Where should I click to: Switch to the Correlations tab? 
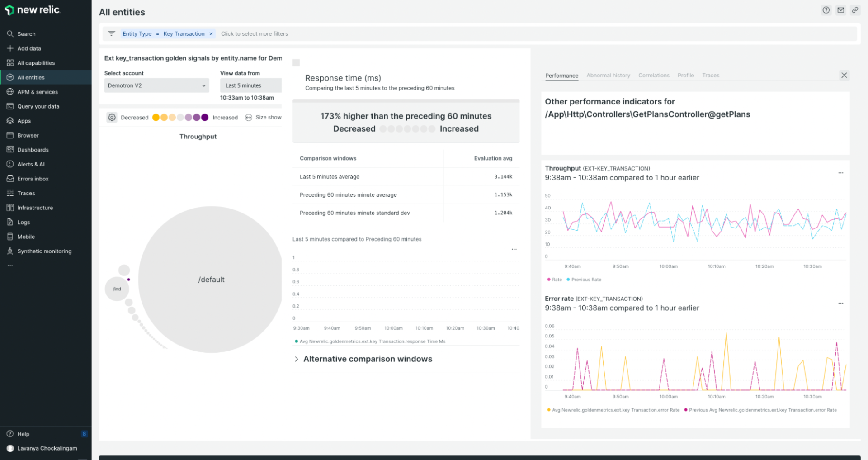[x=654, y=75]
